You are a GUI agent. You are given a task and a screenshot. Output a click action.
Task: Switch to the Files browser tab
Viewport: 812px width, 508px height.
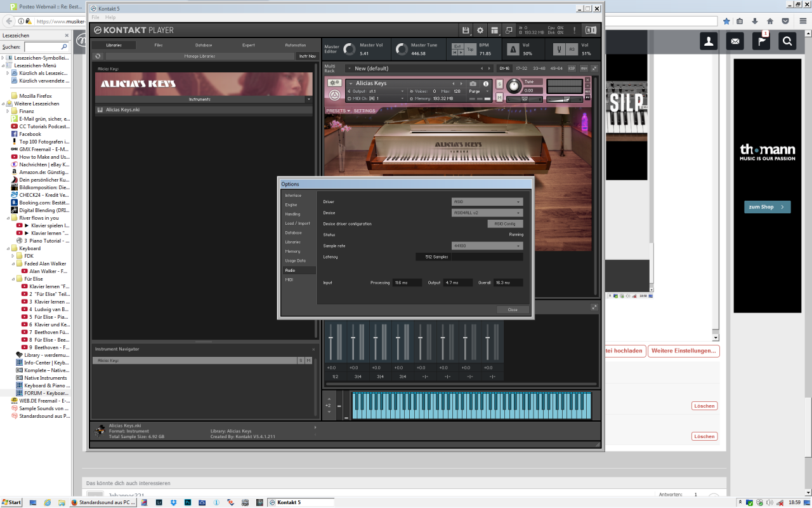(x=159, y=45)
